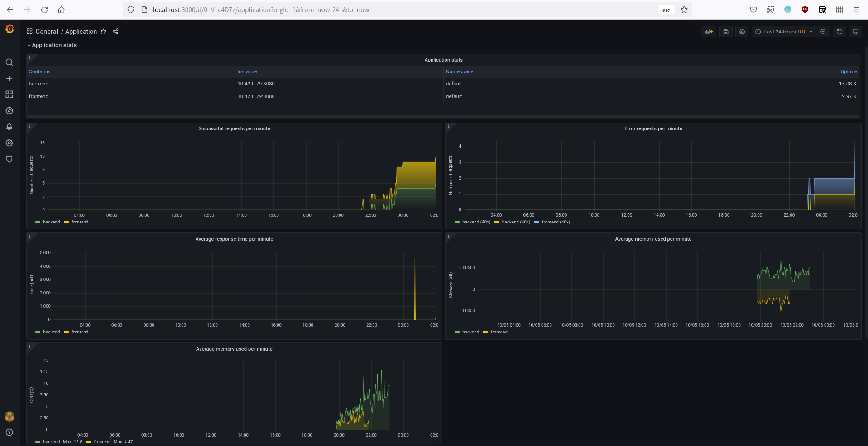The height and width of the screenshot is (446, 868).
Task: Open the right Average memory used panel menu
Action: pyautogui.click(x=653, y=239)
